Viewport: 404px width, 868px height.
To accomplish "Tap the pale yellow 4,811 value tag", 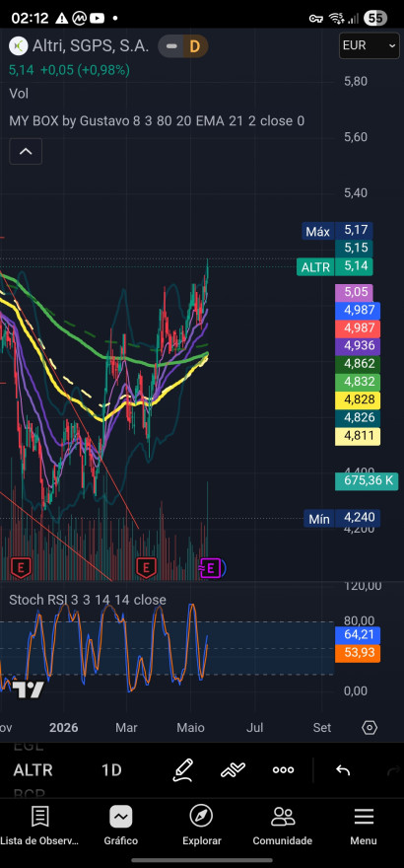I will point(358,436).
